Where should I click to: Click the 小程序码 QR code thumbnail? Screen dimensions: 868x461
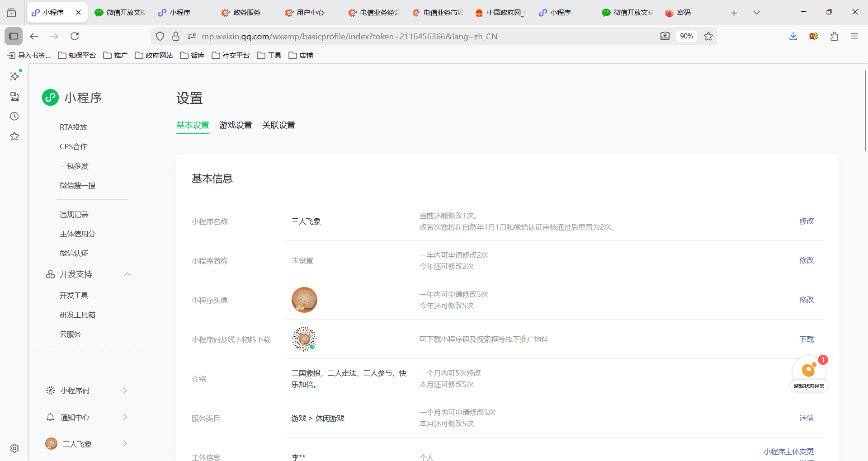[304, 339]
